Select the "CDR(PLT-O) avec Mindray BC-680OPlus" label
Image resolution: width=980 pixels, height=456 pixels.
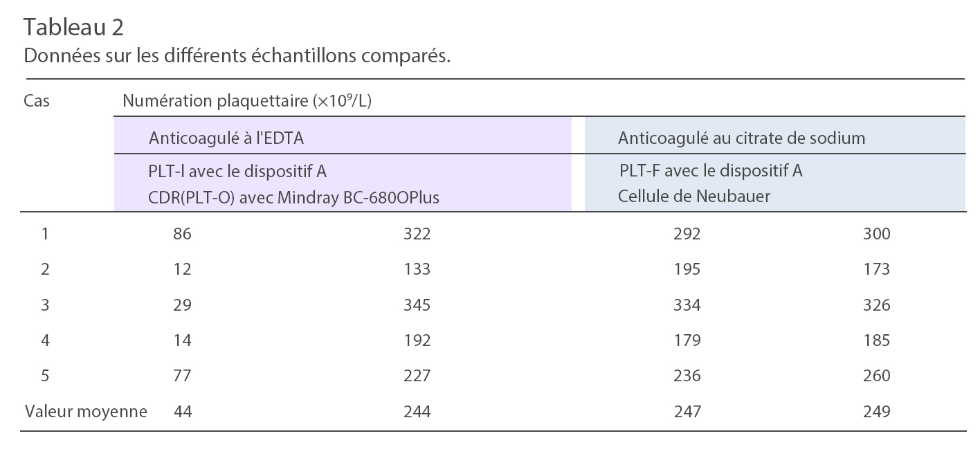coord(293,198)
